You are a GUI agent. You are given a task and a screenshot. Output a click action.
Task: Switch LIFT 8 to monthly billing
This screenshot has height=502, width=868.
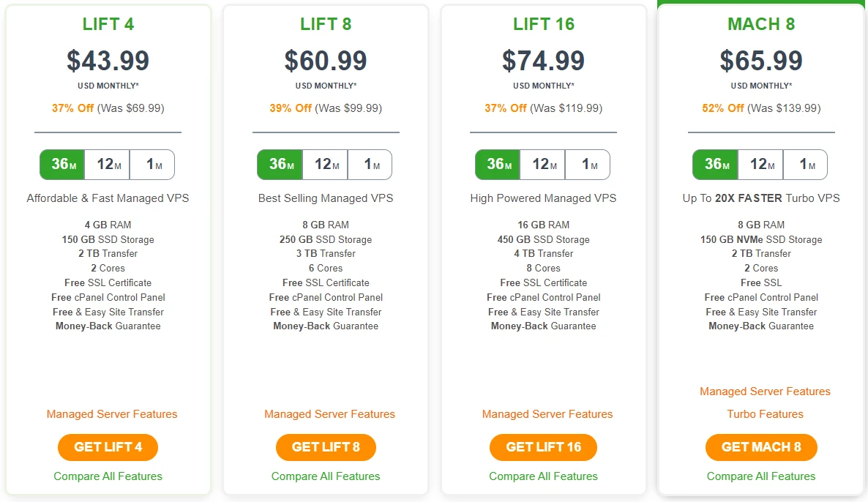pos(370,165)
